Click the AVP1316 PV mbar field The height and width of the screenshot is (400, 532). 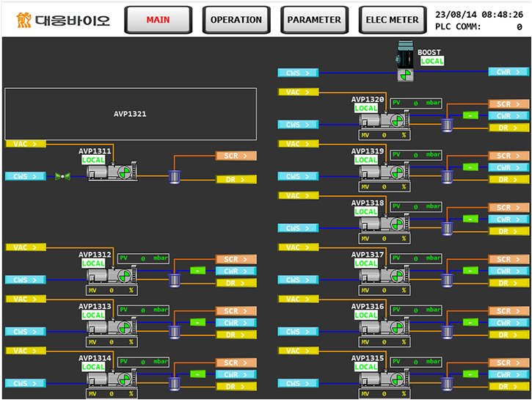pyautogui.click(x=416, y=310)
